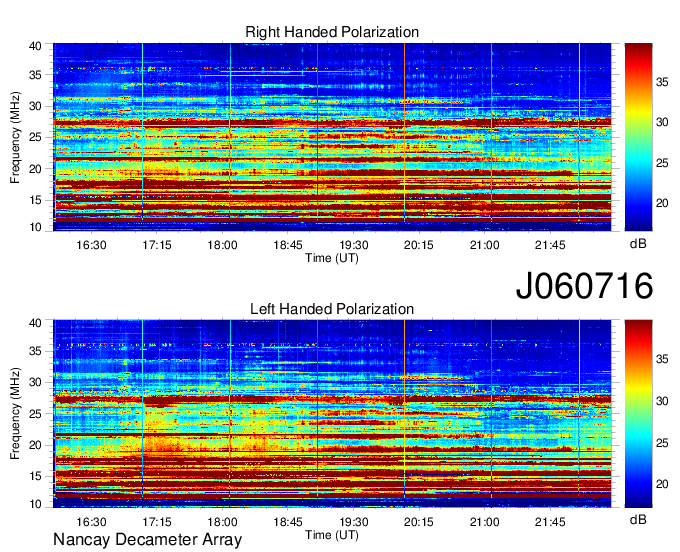Image resolution: width=680 pixels, height=552 pixels.
Task: Click the 20:15 time tick under the bottom plot
Action: tap(418, 522)
